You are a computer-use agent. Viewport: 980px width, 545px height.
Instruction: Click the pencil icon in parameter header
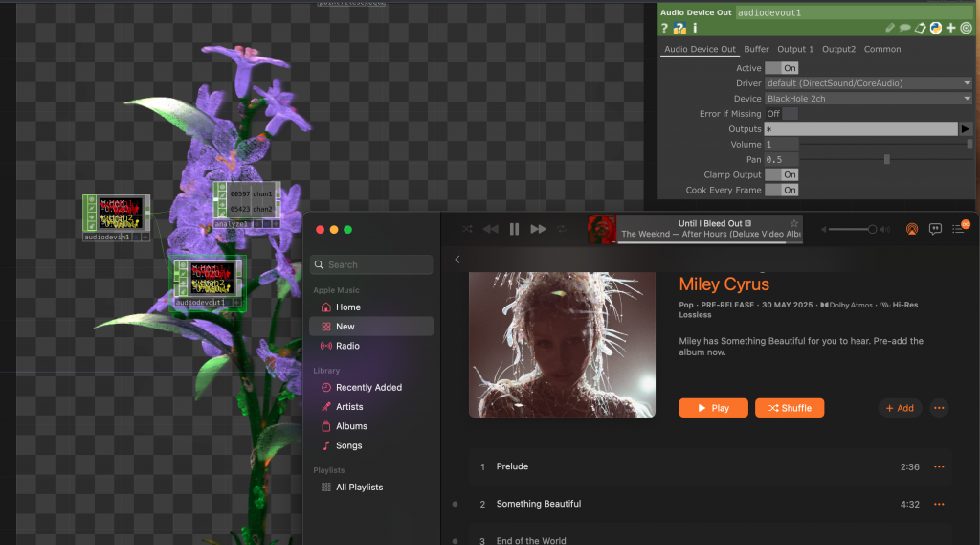[890, 28]
